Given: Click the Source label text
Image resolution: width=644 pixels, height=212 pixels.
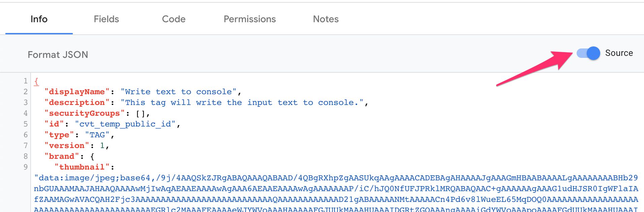Looking at the screenshot, I should pos(619,53).
